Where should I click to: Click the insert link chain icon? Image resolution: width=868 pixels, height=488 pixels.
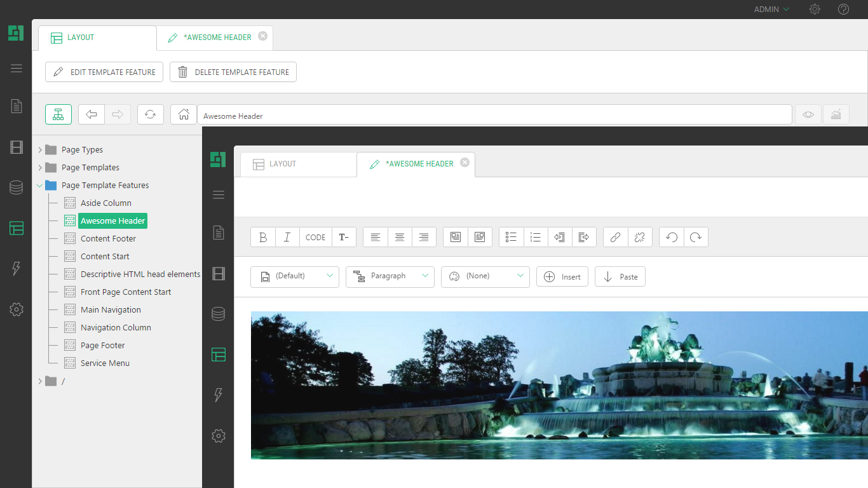point(615,237)
